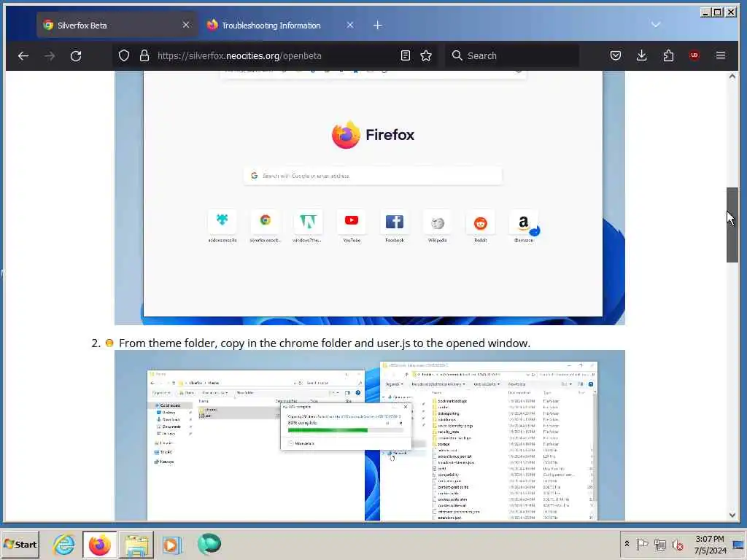Click the forward navigation arrow

pos(50,55)
